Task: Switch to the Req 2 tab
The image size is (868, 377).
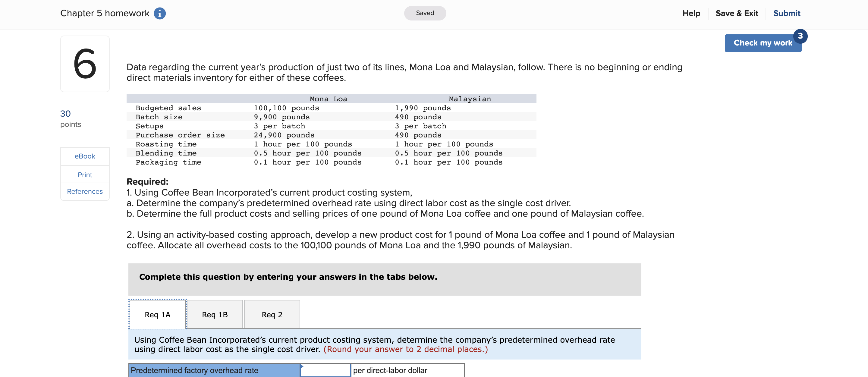Action: [x=272, y=314]
